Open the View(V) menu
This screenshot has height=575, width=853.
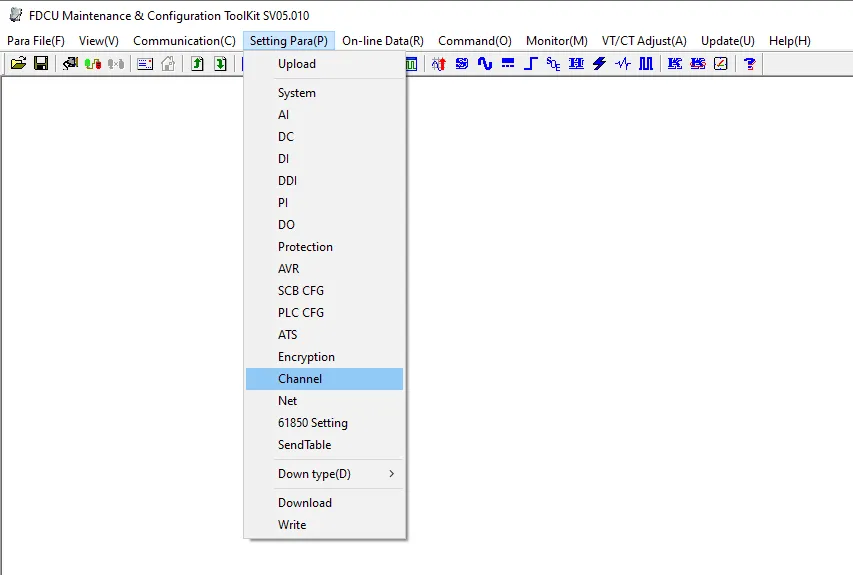[x=98, y=41]
